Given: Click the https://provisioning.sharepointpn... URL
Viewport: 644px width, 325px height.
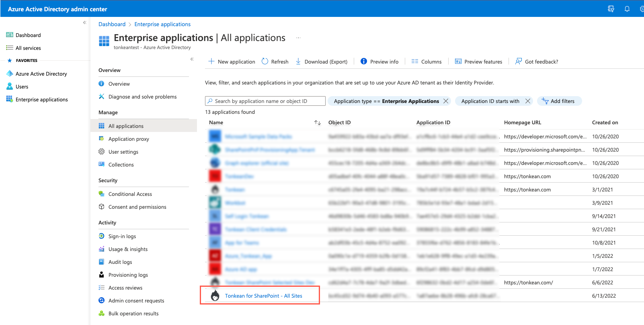Looking at the screenshot, I should [x=545, y=150].
